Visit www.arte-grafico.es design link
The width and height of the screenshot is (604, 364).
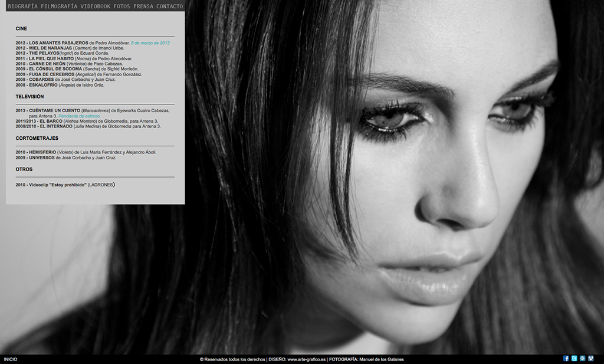[306, 359]
